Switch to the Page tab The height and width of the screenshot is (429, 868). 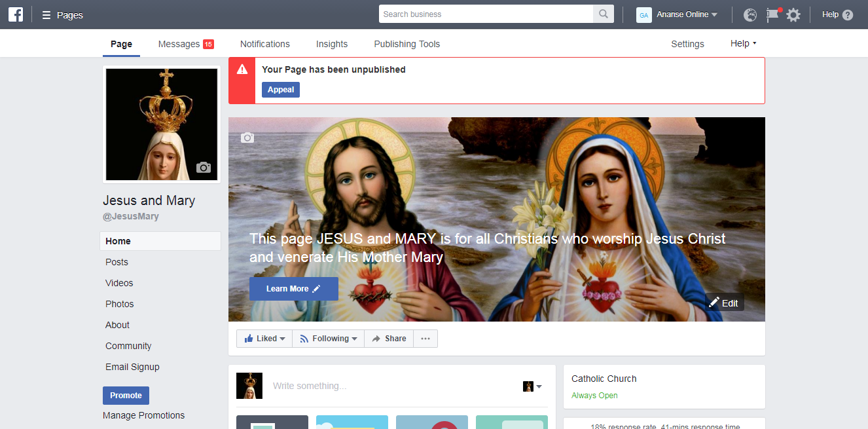pyautogui.click(x=121, y=44)
